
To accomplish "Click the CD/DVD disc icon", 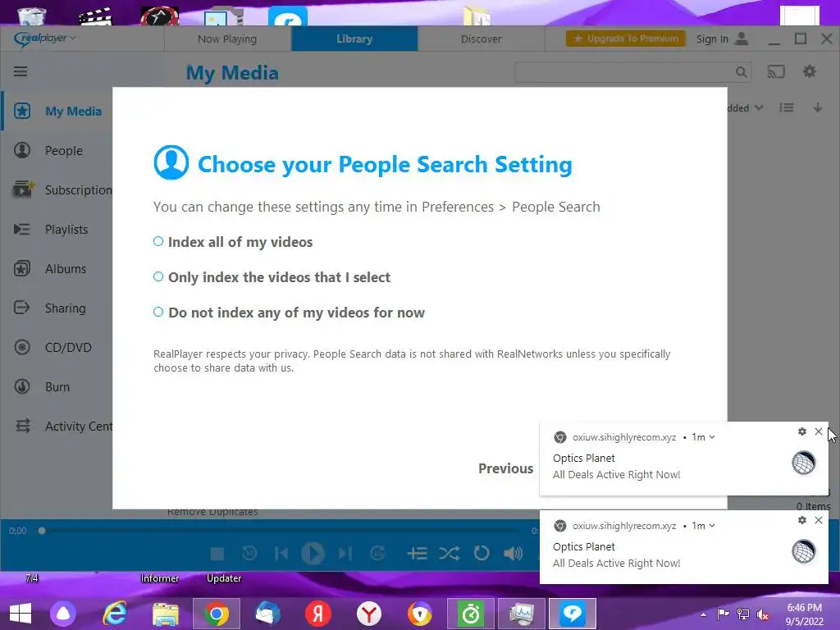I will pos(22,347).
